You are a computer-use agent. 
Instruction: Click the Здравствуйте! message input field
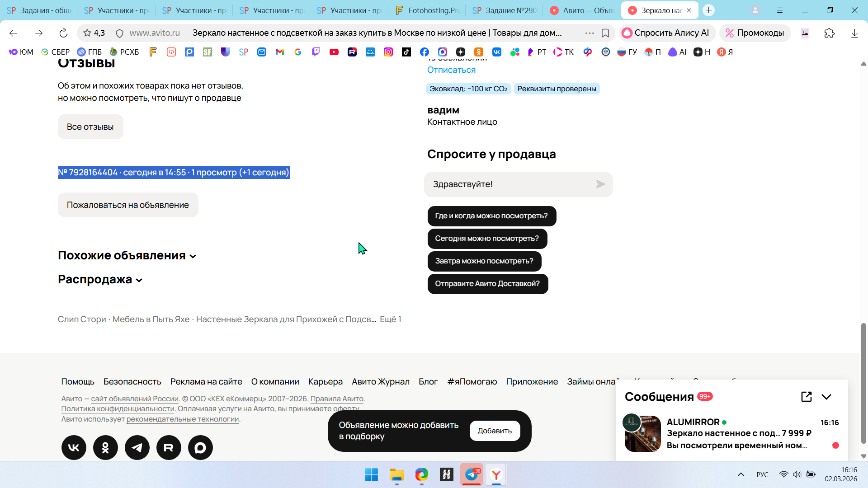tap(511, 184)
